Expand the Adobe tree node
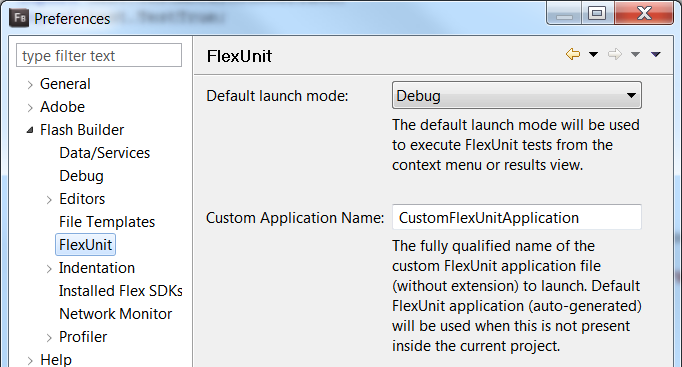Screen dimensions: 682x367 coord(30,107)
